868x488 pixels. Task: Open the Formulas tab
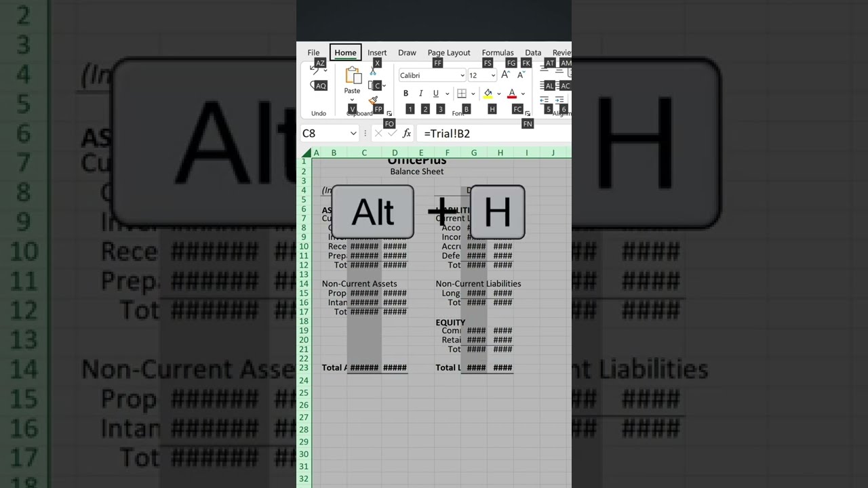(x=498, y=53)
